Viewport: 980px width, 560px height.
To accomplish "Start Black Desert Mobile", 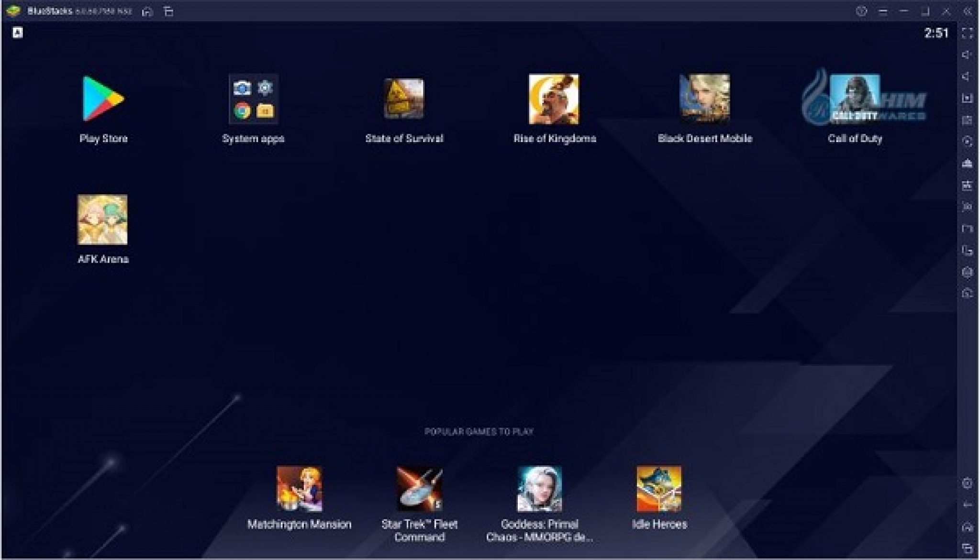I will click(x=705, y=99).
